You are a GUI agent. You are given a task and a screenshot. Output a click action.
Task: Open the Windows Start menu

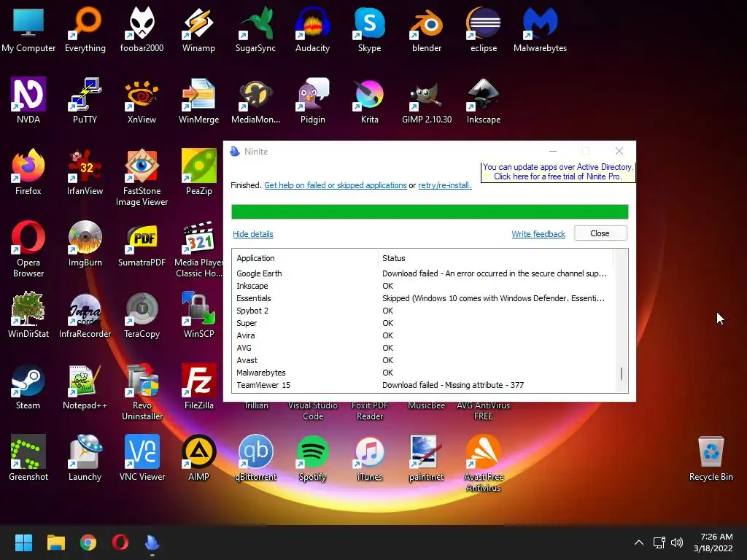(23, 542)
